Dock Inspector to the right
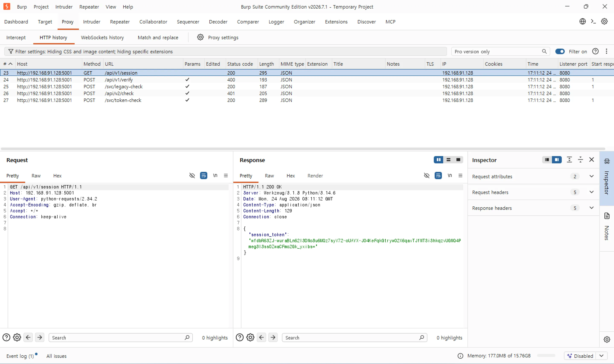The image size is (614, 364). point(557,160)
